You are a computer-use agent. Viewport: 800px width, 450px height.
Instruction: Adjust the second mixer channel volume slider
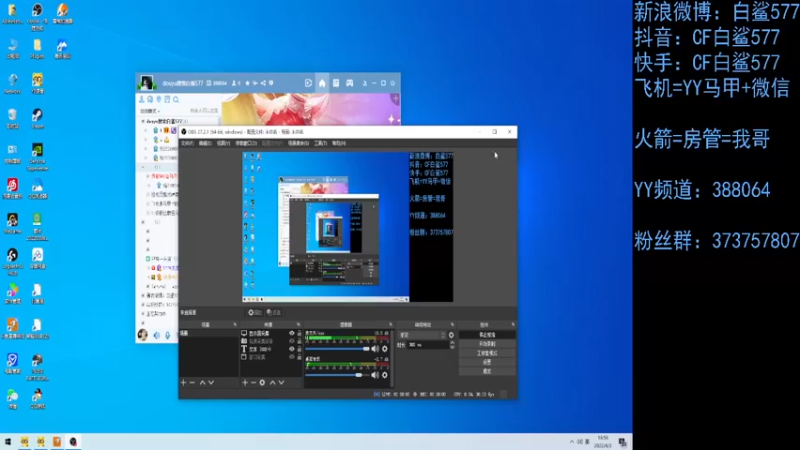[337, 375]
